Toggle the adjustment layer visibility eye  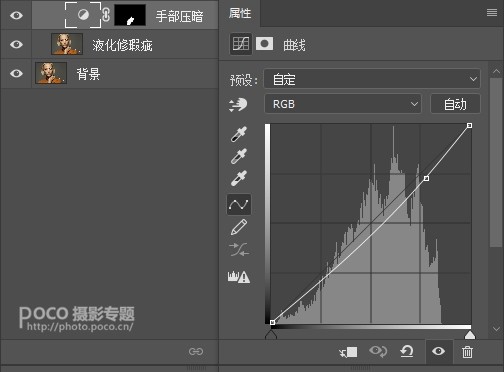(439, 351)
